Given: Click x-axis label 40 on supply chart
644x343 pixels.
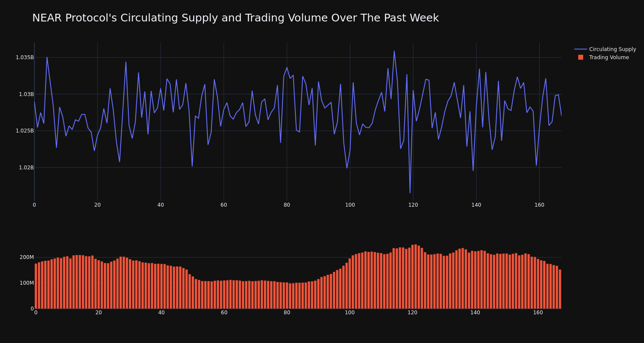Looking at the screenshot, I should pyautogui.click(x=161, y=205).
